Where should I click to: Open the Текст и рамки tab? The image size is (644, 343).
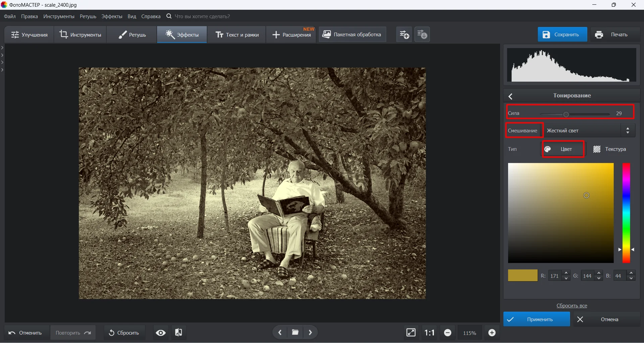click(x=237, y=35)
